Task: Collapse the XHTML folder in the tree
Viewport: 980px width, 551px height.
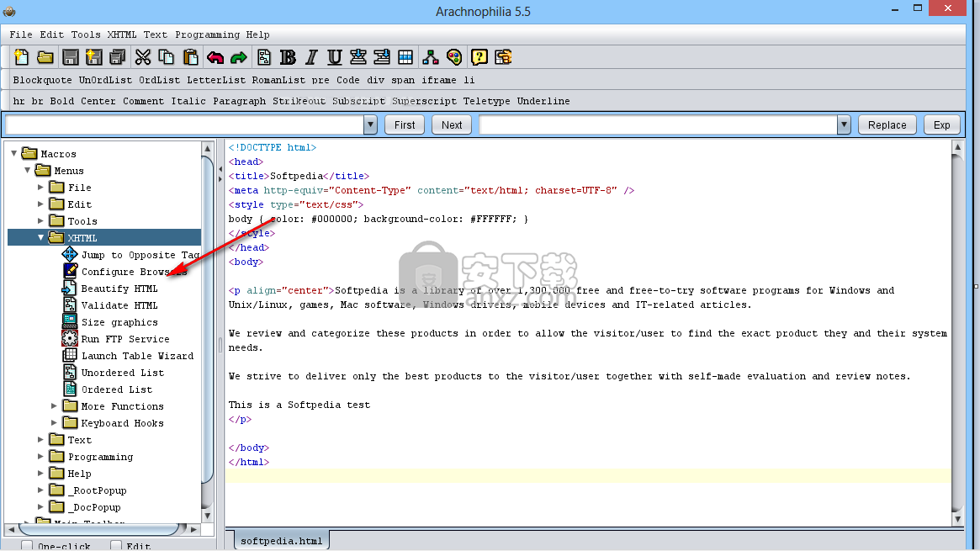Action: 40,237
